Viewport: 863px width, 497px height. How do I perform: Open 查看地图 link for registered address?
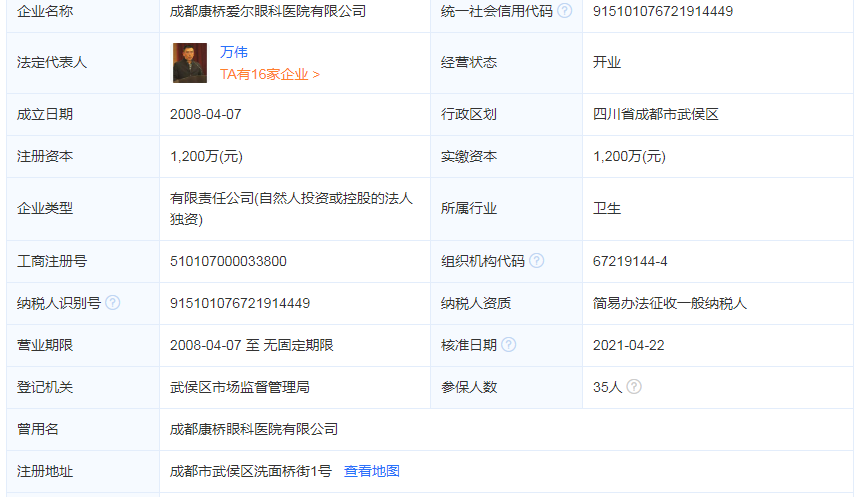click(372, 471)
